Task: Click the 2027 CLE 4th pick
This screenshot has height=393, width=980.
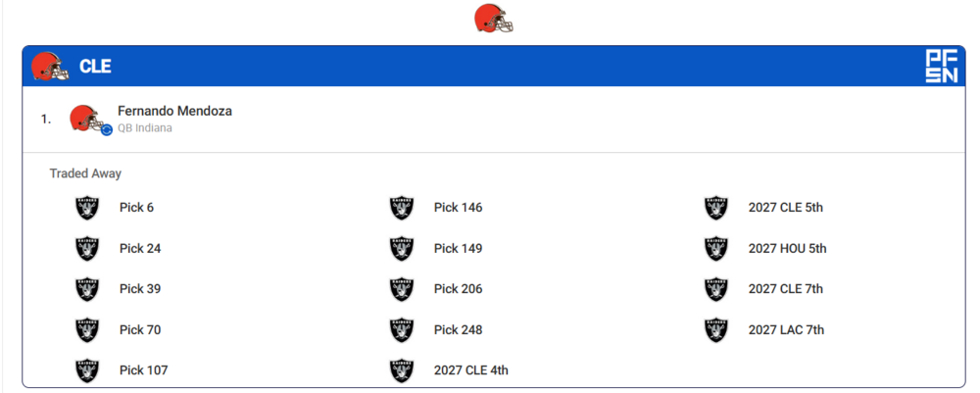Action: pyautogui.click(x=471, y=370)
